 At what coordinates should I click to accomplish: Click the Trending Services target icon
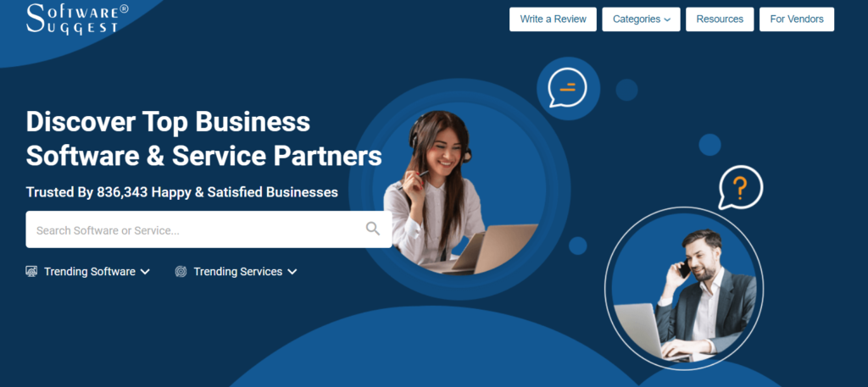pyautogui.click(x=181, y=272)
